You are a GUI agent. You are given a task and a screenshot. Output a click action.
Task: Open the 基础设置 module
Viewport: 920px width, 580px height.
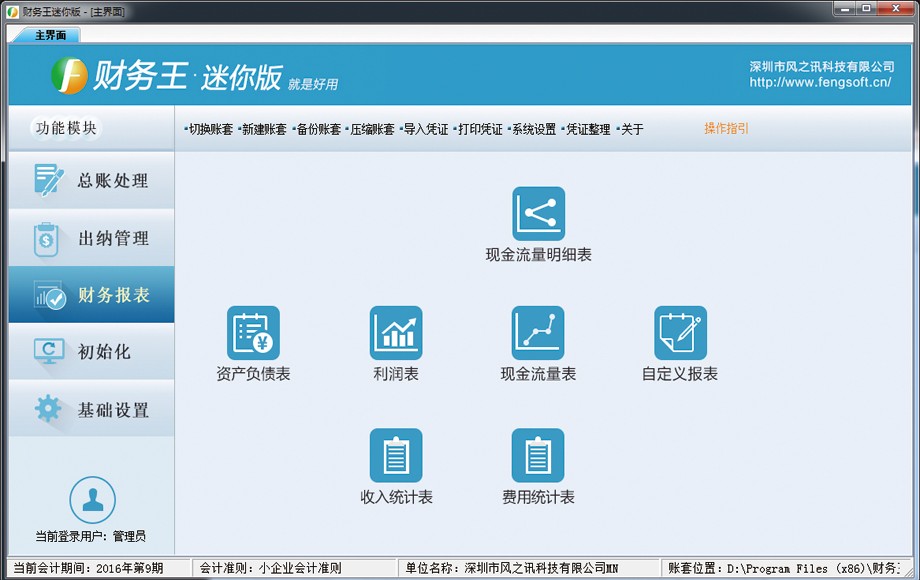tap(91, 409)
